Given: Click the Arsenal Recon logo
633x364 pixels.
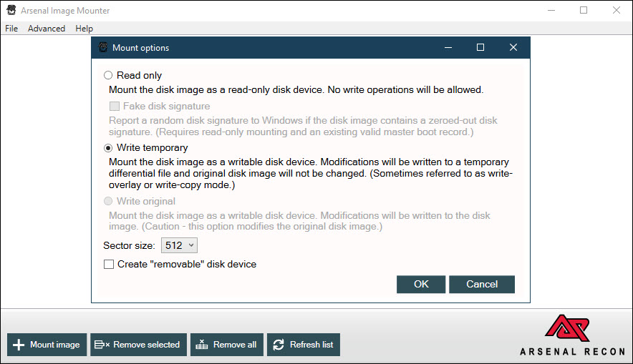Looking at the screenshot, I should pos(572,335).
